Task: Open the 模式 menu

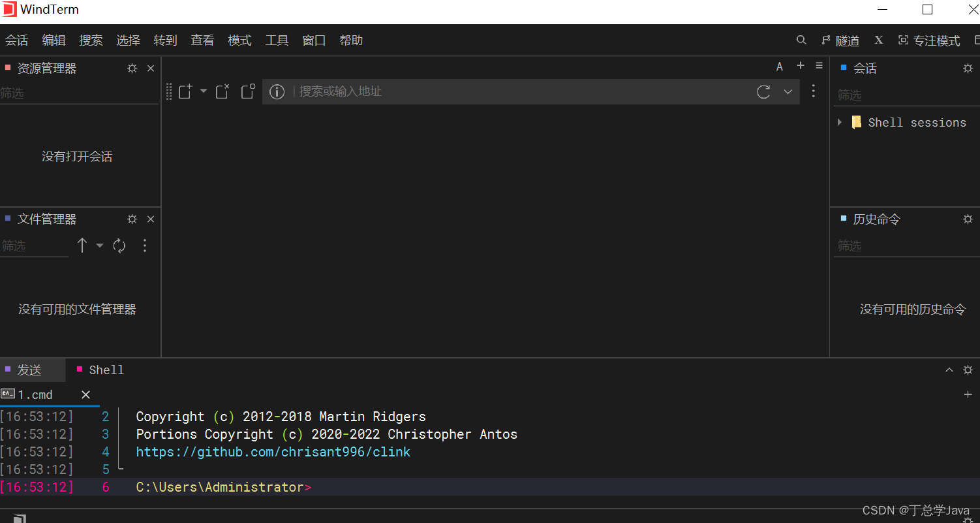Action: [x=240, y=40]
